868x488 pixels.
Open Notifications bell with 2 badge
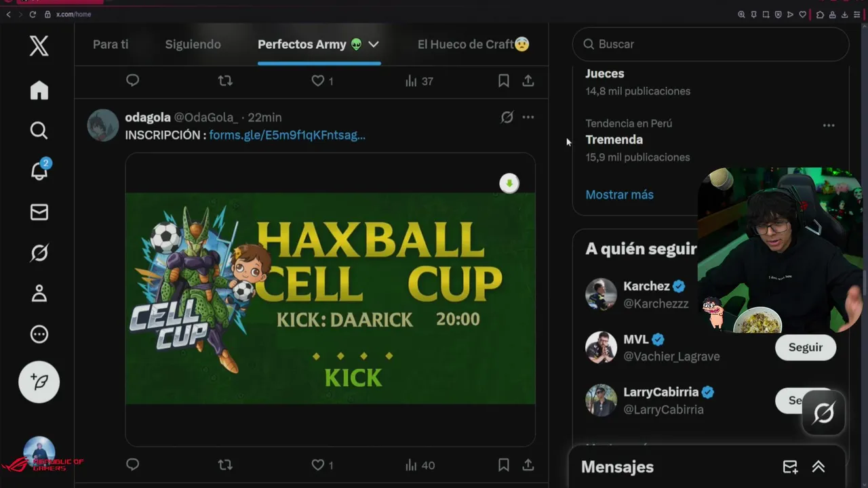pos(39,171)
